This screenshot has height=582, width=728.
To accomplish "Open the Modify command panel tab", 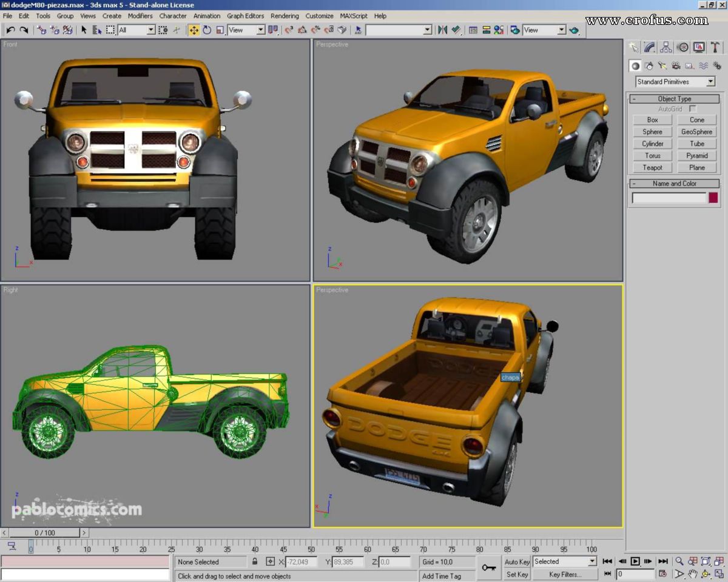I will click(x=650, y=47).
